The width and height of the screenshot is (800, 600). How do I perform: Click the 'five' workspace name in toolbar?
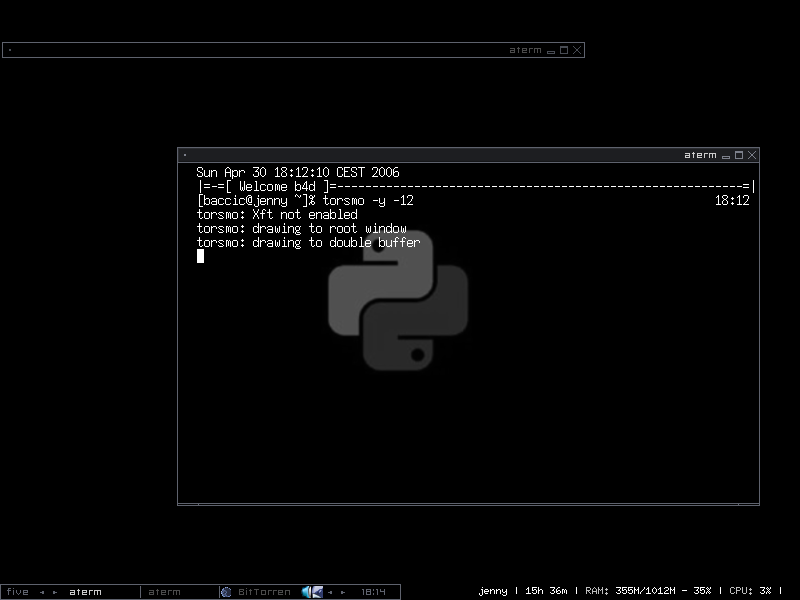(17, 592)
